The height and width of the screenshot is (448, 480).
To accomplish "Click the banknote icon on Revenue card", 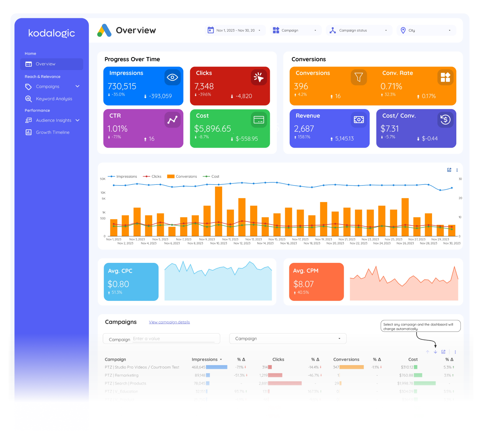I will 359,120.
